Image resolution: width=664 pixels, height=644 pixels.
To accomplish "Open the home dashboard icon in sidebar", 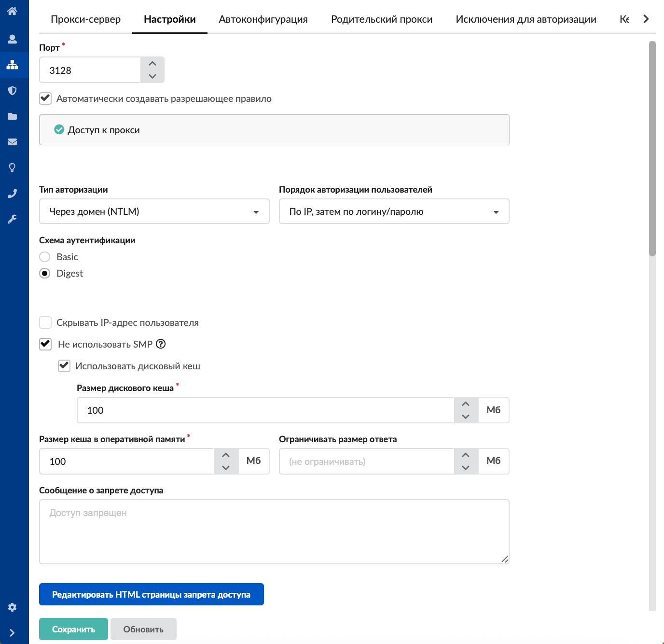I will point(13,11).
